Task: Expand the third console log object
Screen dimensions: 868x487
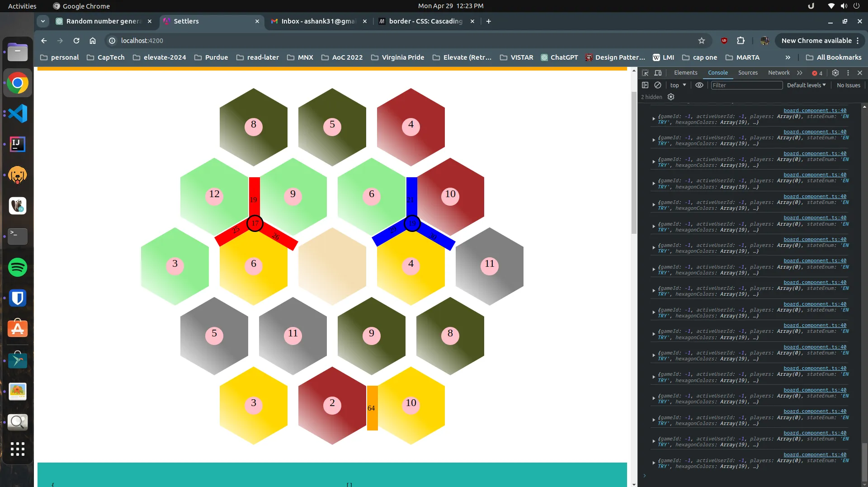Action: (x=654, y=162)
